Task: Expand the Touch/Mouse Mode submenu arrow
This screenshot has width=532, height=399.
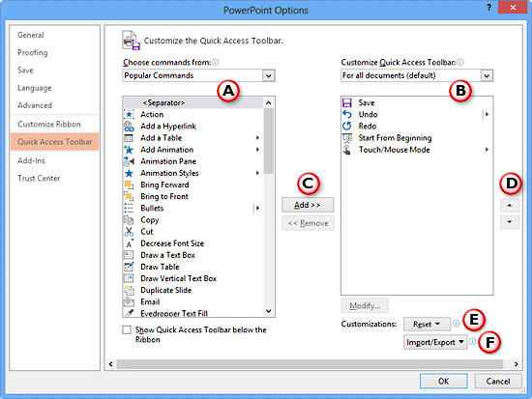Action: [487, 150]
